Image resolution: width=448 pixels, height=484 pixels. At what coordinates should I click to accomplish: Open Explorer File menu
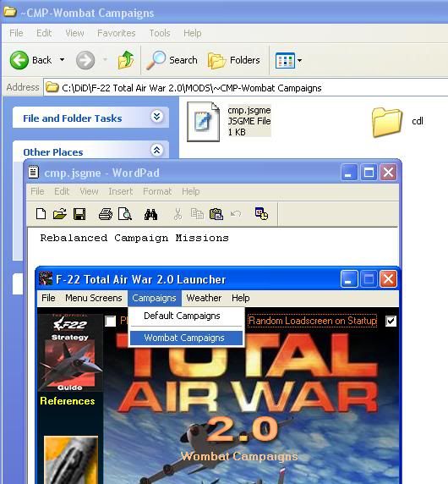pos(16,33)
